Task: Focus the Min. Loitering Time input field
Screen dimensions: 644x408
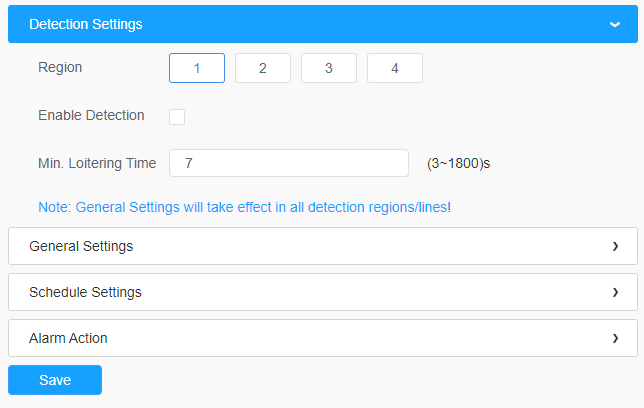Action: pos(289,163)
